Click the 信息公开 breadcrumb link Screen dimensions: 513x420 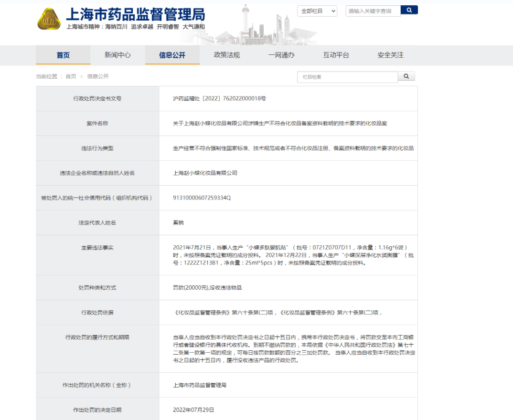[98, 76]
